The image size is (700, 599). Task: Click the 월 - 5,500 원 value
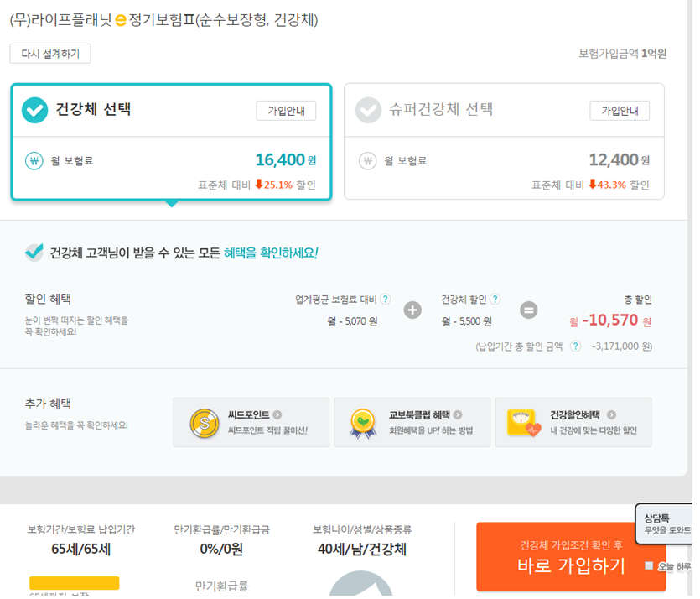[466, 321]
